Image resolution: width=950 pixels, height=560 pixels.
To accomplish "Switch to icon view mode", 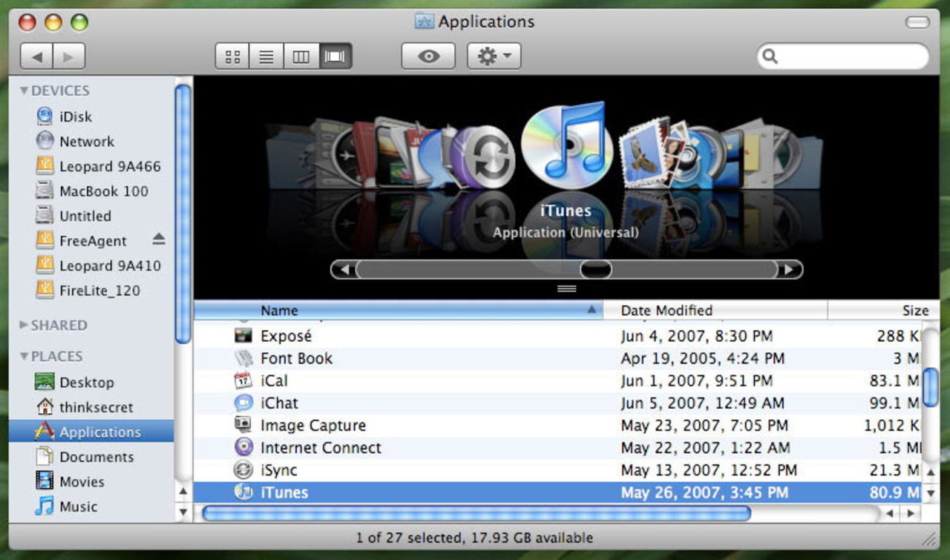I will click(x=232, y=56).
